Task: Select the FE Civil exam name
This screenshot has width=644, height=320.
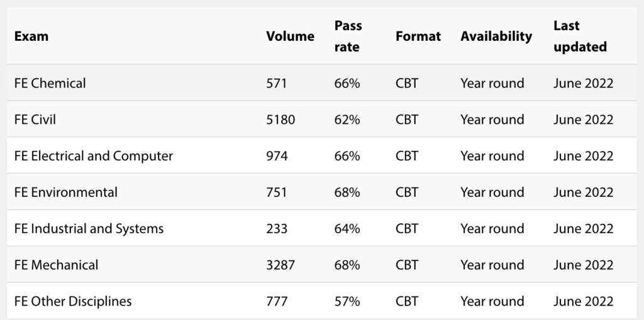Action: click(35, 119)
